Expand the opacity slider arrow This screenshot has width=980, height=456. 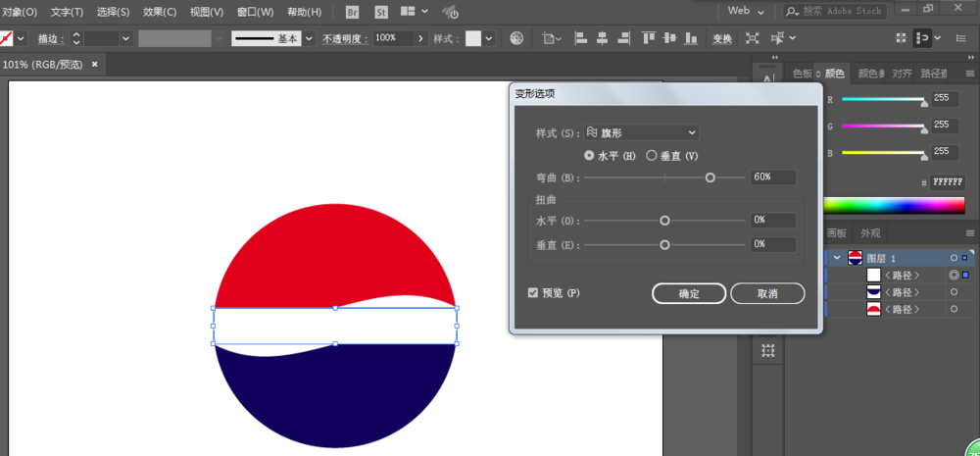(421, 38)
